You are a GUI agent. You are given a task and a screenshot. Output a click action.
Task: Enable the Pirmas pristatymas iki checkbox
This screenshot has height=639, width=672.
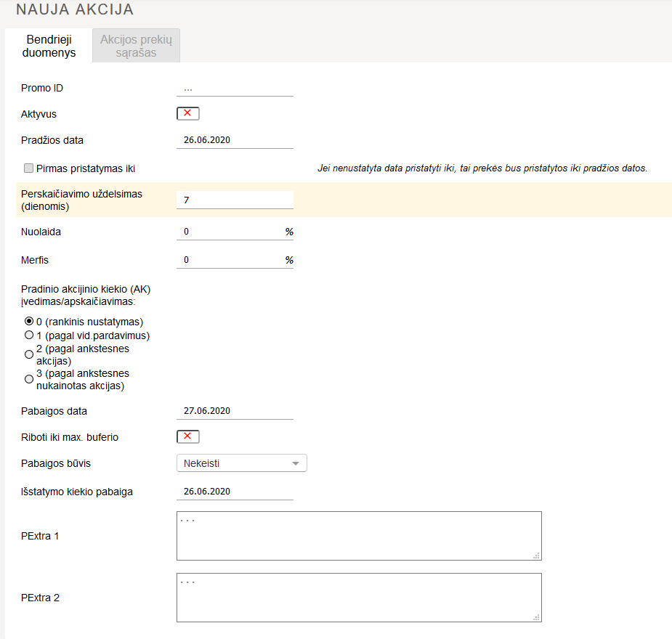(29, 168)
